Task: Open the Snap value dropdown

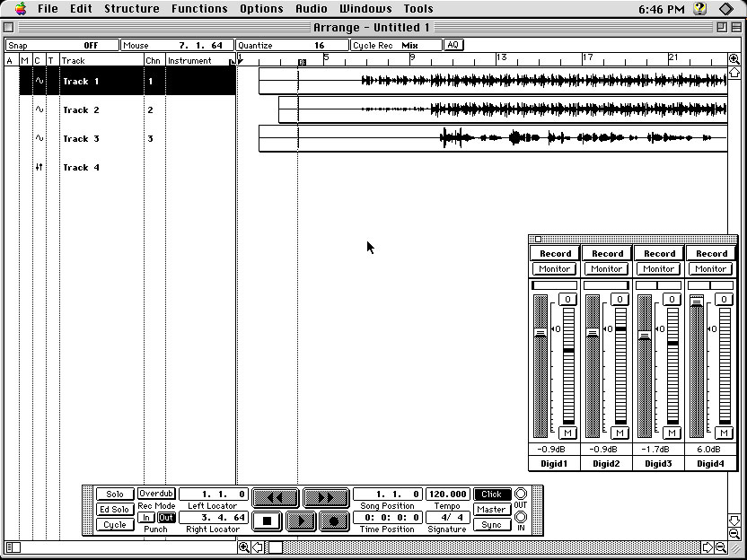Action: 62,45
